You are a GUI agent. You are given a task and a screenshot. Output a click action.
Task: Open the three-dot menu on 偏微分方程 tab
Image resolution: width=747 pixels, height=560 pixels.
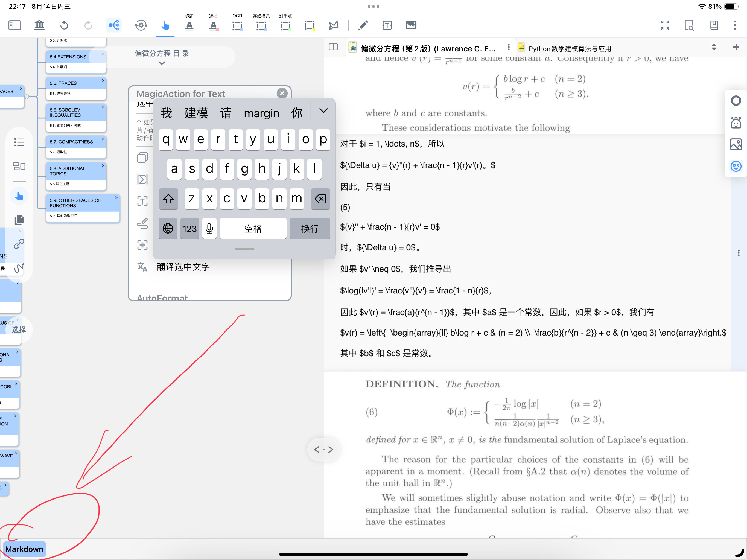[x=509, y=48]
